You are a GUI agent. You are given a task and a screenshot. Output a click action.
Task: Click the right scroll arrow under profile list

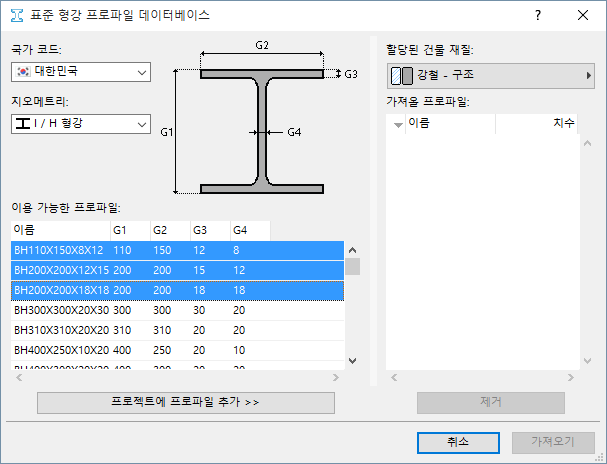tap(336, 377)
